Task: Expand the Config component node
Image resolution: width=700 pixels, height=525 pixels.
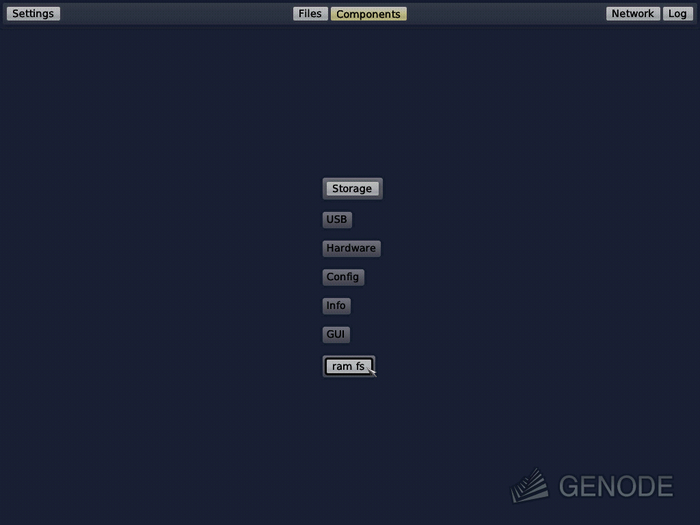Action: (343, 277)
